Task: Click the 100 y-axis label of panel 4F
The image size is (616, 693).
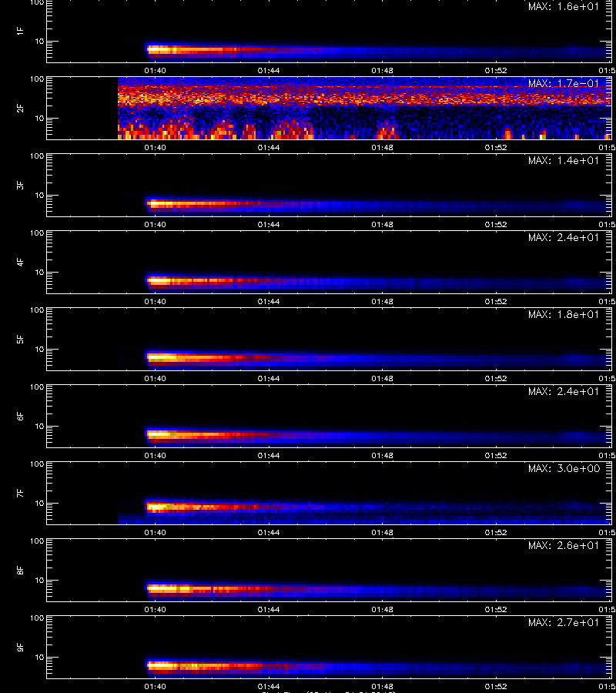Action: (x=37, y=233)
